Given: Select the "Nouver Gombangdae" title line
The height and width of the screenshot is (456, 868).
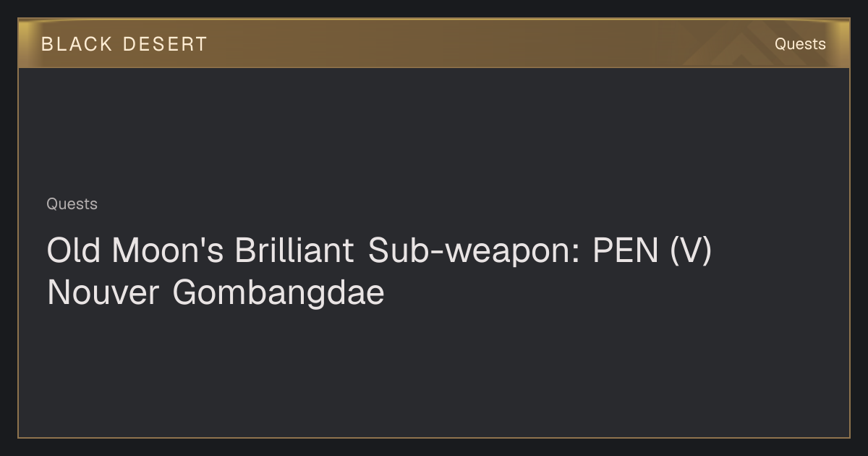Looking at the screenshot, I should pos(216,293).
